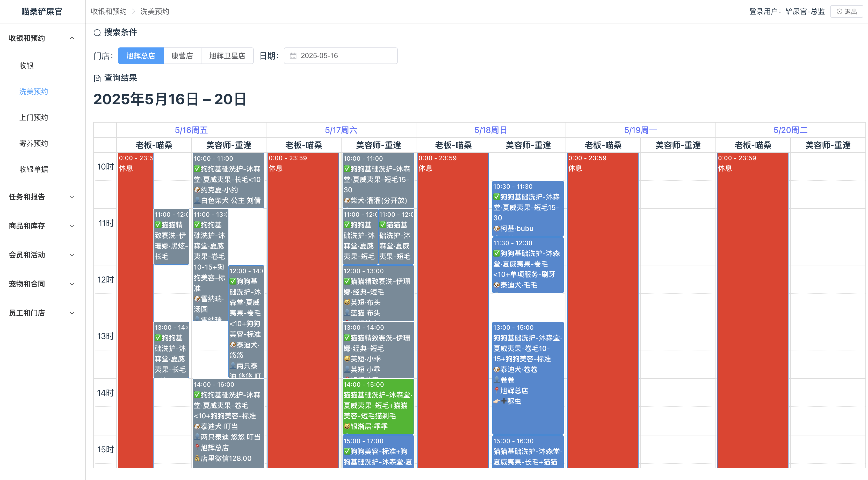Open 5/16 11:00-12:00 猫猫精致赛洗 appointment
This screenshot has height=480, width=868.
171,237
